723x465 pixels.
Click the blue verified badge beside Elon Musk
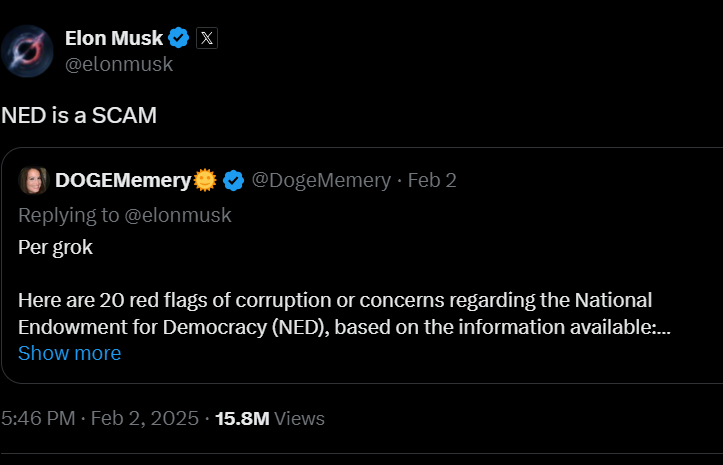pyautogui.click(x=179, y=39)
